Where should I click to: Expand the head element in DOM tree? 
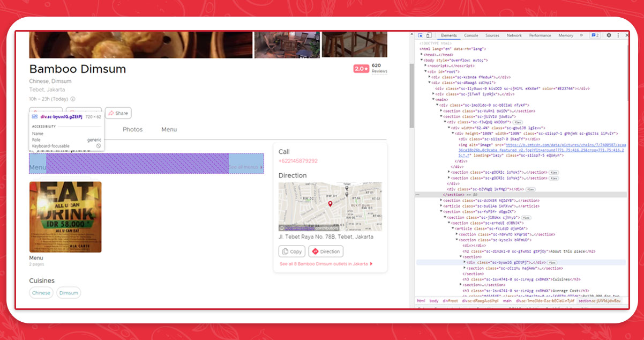pos(422,55)
